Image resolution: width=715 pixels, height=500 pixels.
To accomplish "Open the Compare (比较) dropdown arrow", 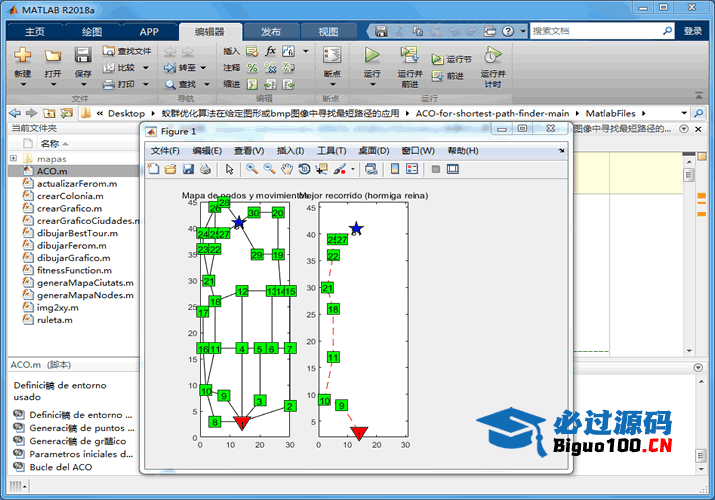I will (145, 68).
